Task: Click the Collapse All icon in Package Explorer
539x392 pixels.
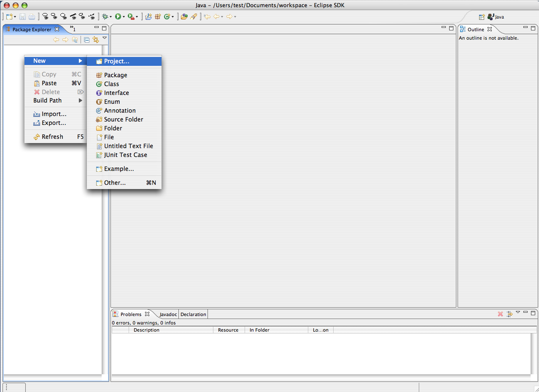Action: pos(86,40)
